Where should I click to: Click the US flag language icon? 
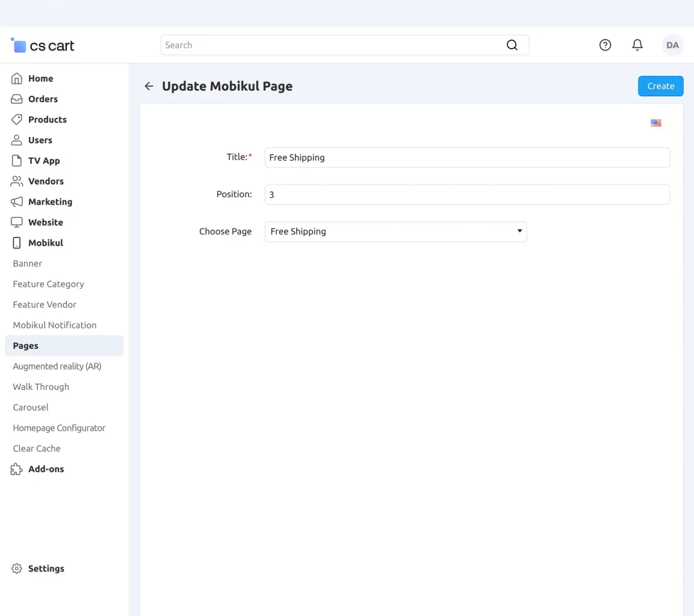click(655, 123)
